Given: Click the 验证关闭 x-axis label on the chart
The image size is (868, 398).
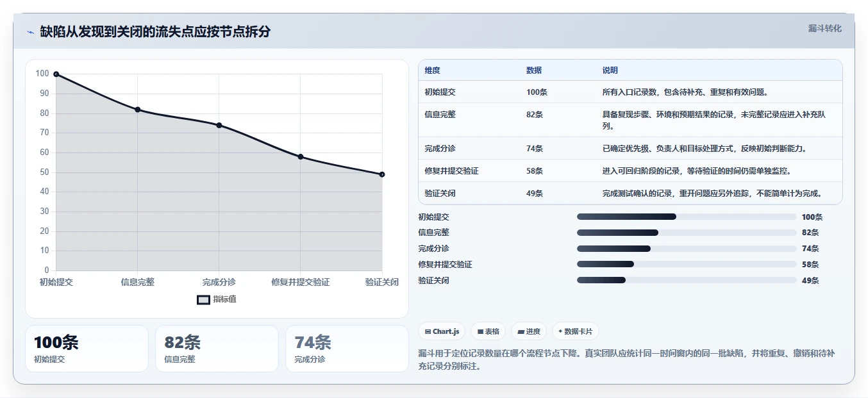Looking at the screenshot, I should click(x=382, y=282).
